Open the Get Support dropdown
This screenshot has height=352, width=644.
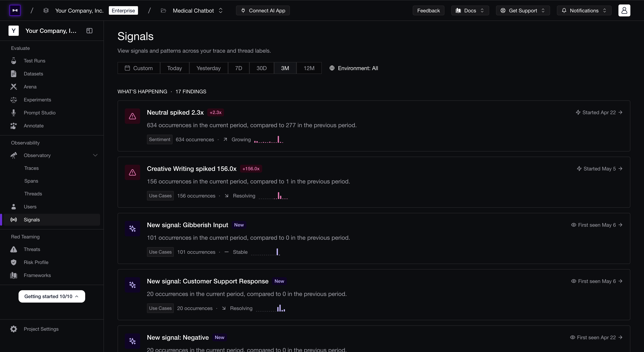(x=523, y=10)
